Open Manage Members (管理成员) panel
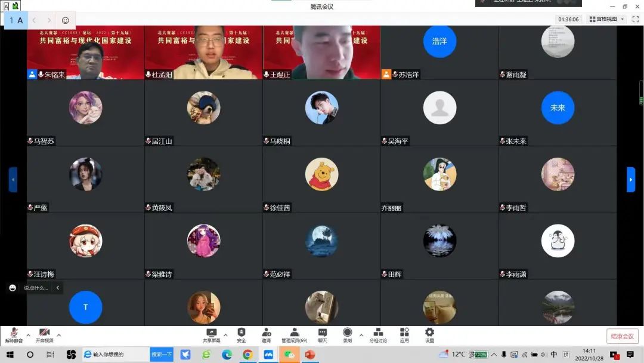 point(294,334)
